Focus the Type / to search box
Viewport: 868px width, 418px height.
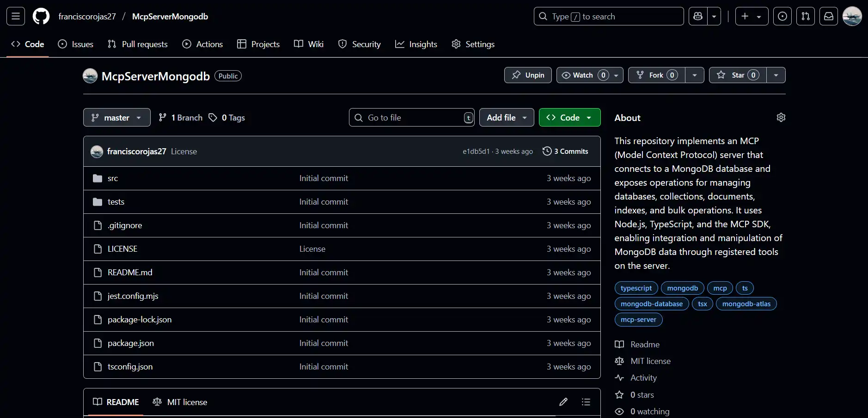[609, 17]
